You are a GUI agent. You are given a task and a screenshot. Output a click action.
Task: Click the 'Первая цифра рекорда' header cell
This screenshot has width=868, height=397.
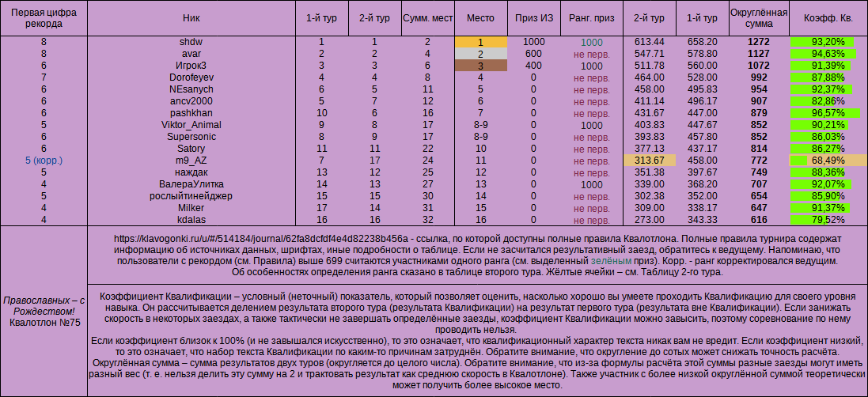[x=44, y=18]
